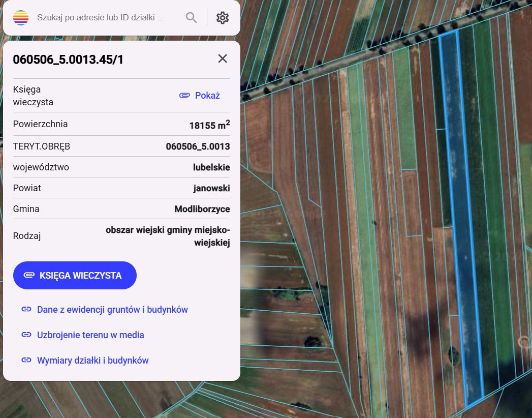Click the Powiat value janowski
The image size is (532, 418).
(211, 188)
